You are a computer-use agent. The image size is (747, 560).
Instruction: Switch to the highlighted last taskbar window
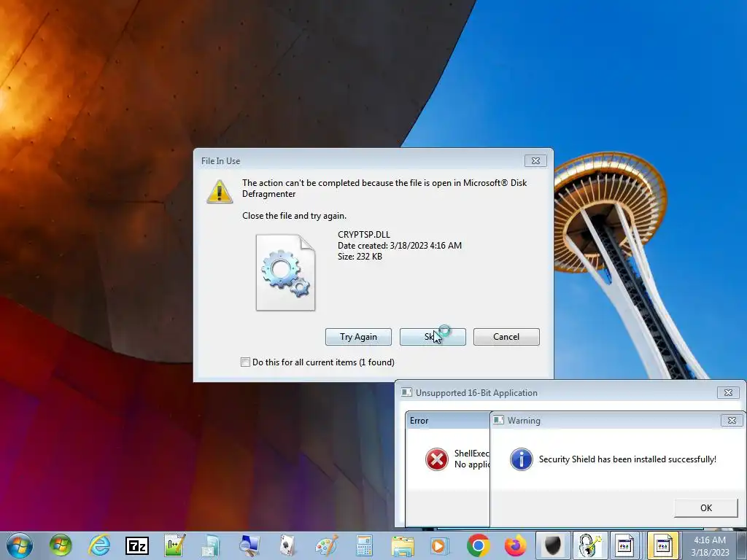point(663,545)
